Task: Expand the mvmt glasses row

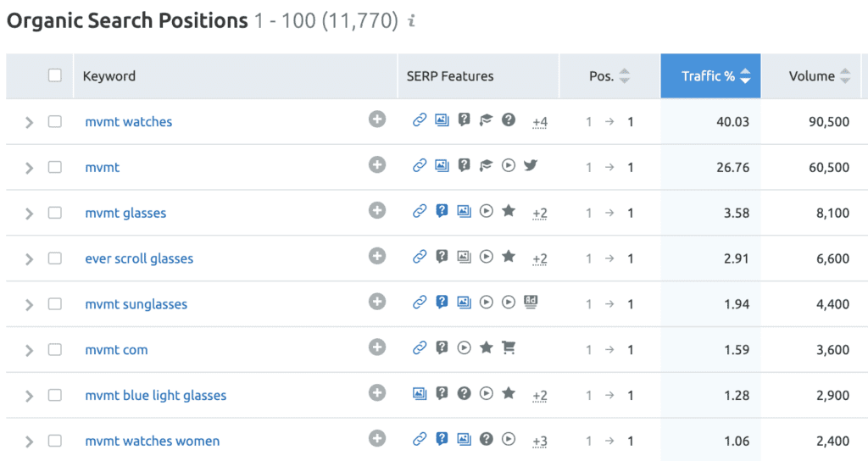Action: tap(30, 214)
